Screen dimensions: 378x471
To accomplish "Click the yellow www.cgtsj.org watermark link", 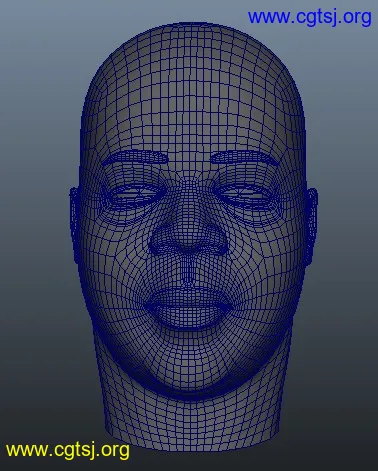I will [68, 450].
